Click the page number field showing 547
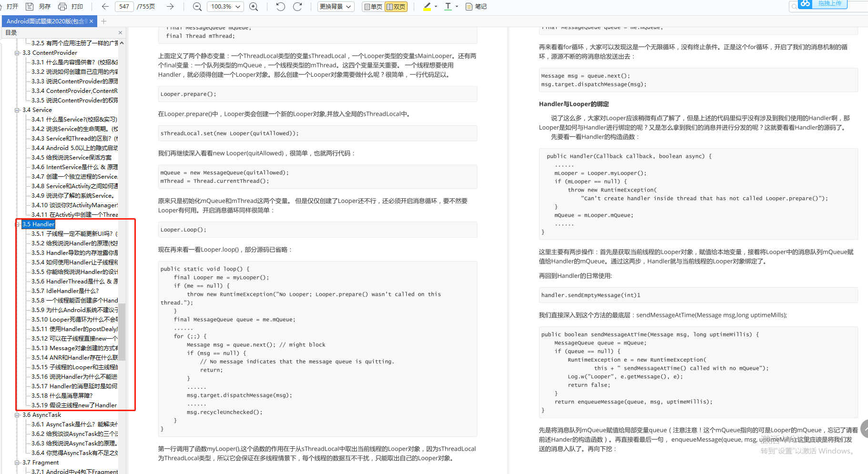Image resolution: width=868 pixels, height=474 pixels. point(124,7)
